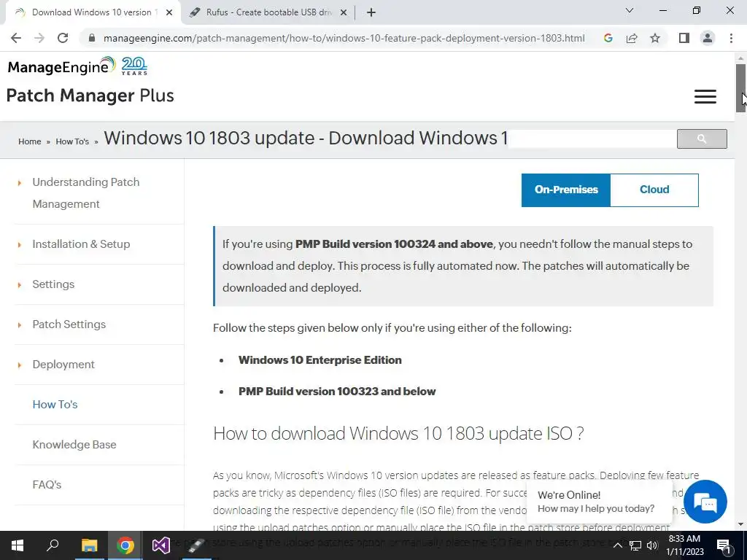Open FAQ's in the sidebar

point(47,484)
